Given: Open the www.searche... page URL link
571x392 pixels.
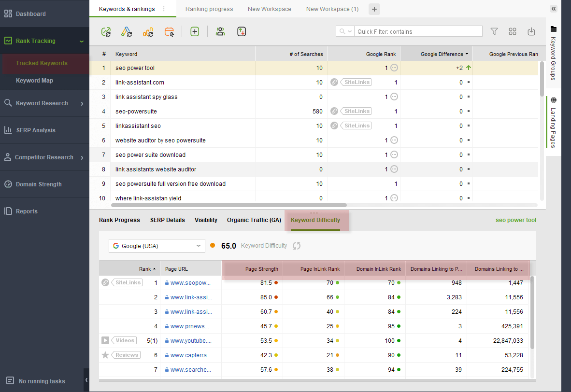Looking at the screenshot, I should click(191, 370).
